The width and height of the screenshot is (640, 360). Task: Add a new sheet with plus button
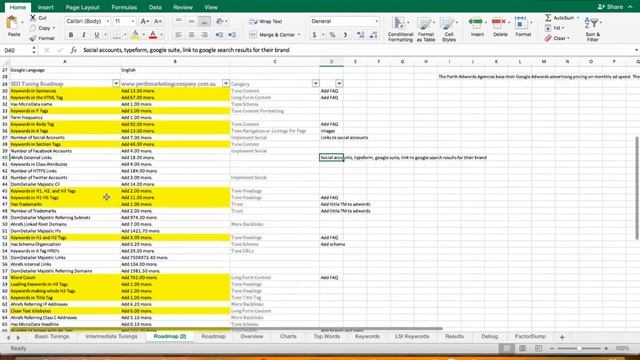[562, 337]
